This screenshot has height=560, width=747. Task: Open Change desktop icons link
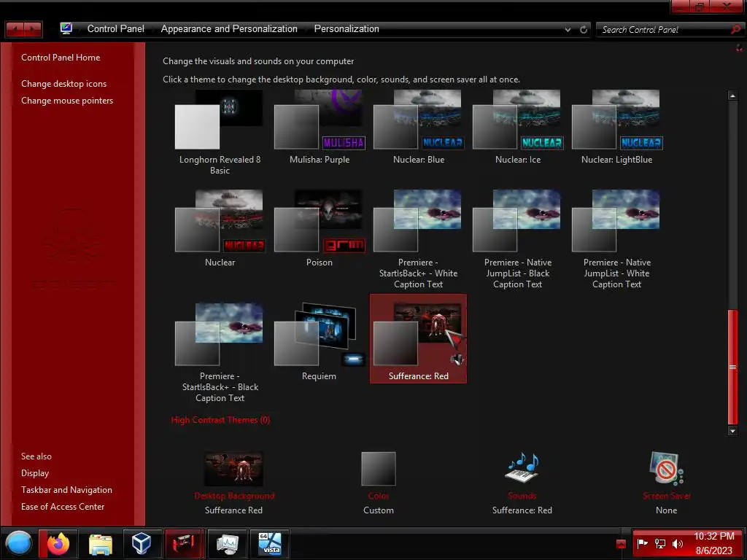[x=64, y=83]
